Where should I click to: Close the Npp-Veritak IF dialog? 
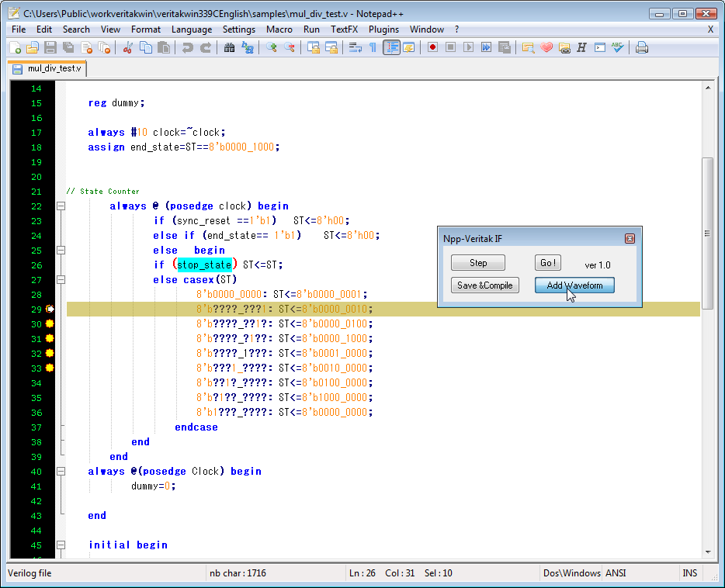(630, 238)
